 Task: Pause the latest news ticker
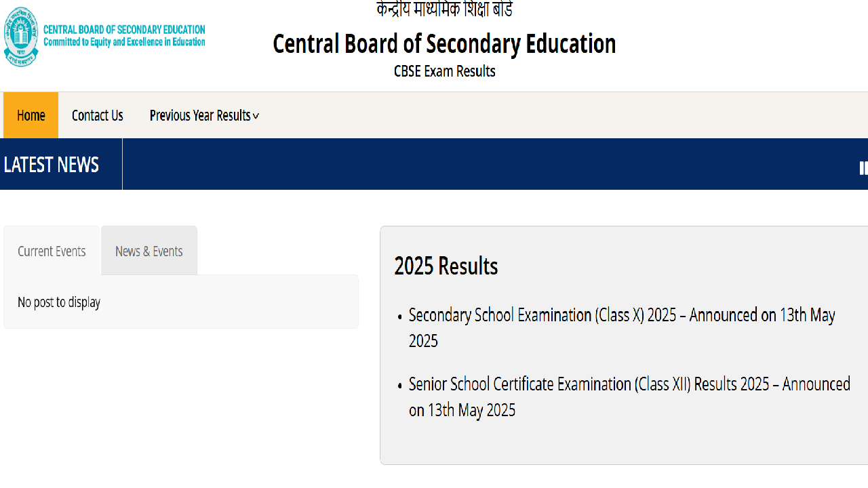(863, 168)
